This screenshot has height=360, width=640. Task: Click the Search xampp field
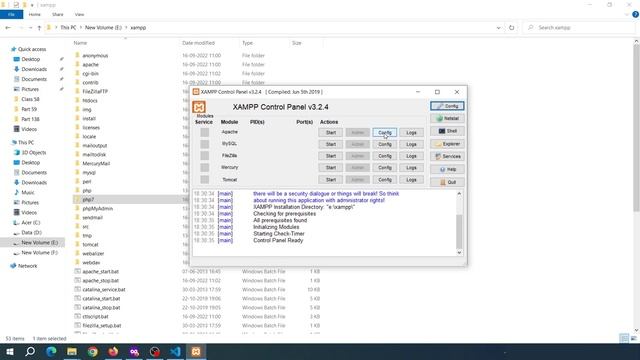580,28
